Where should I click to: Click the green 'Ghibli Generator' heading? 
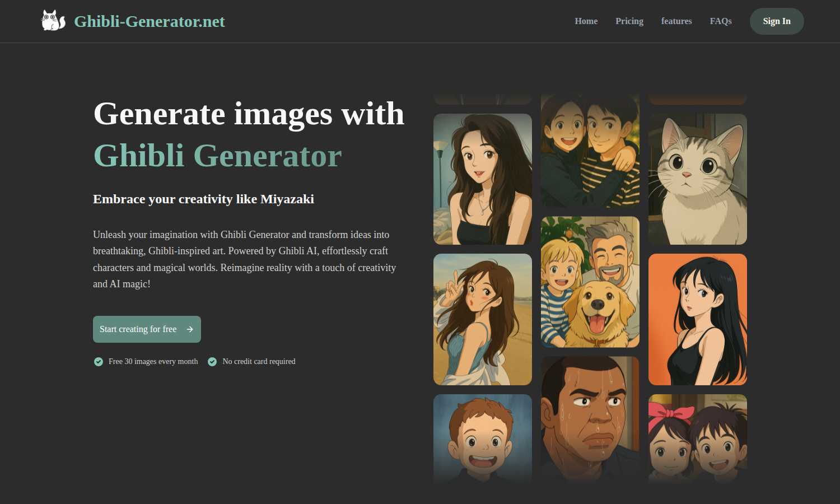[217, 155]
